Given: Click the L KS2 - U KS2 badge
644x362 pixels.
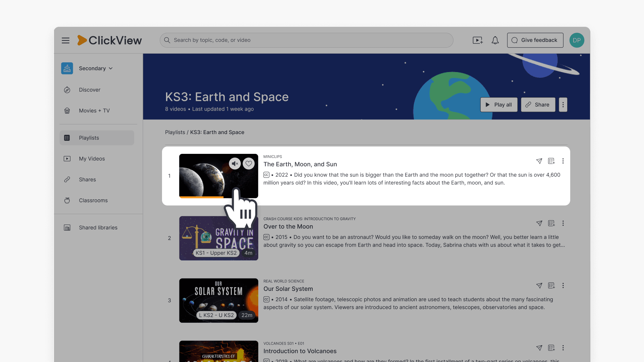Looking at the screenshot, I should pyautogui.click(x=216, y=315).
